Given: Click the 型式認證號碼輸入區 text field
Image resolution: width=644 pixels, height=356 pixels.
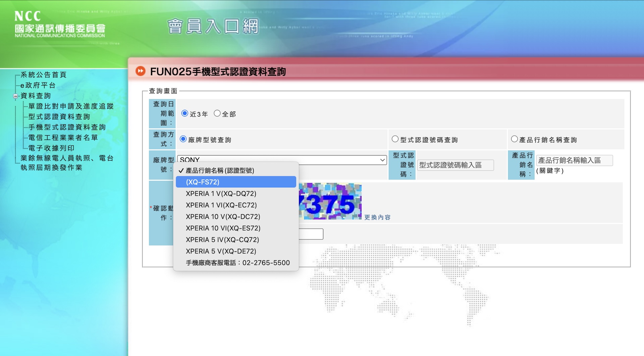Looking at the screenshot, I should tap(455, 165).
